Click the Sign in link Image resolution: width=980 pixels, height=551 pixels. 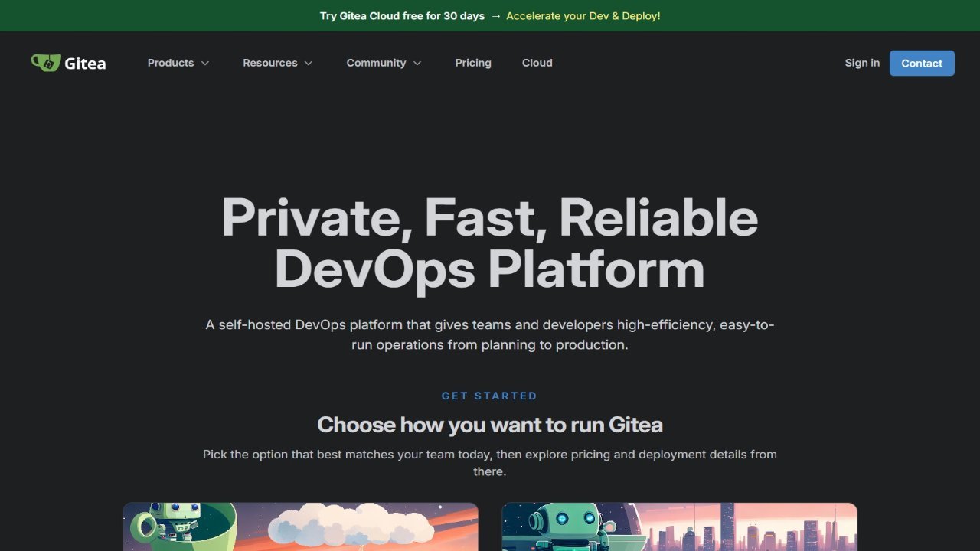point(862,63)
